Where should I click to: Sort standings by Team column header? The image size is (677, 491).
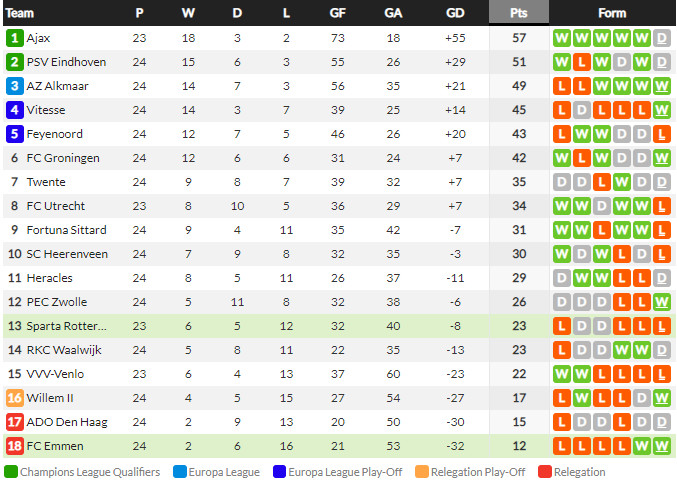click(20, 13)
